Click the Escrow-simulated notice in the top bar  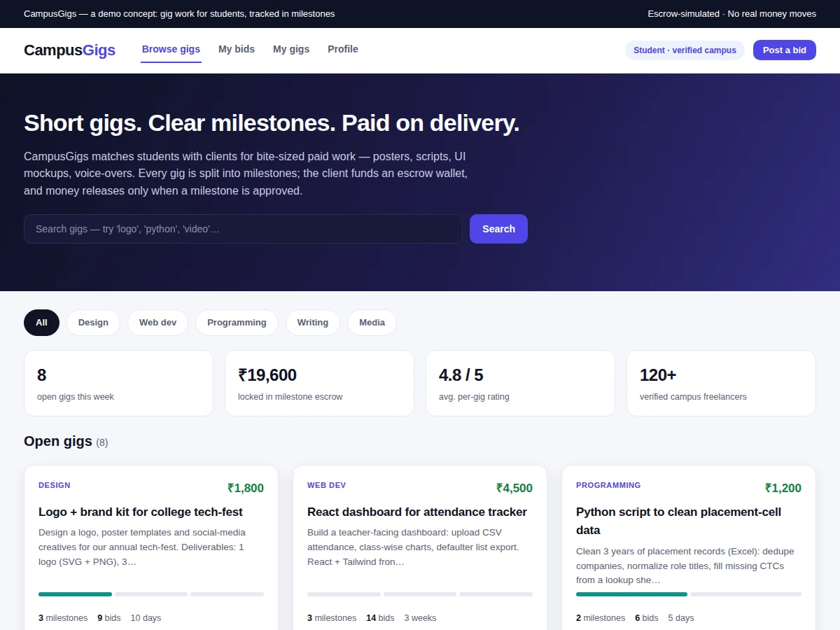pos(732,14)
